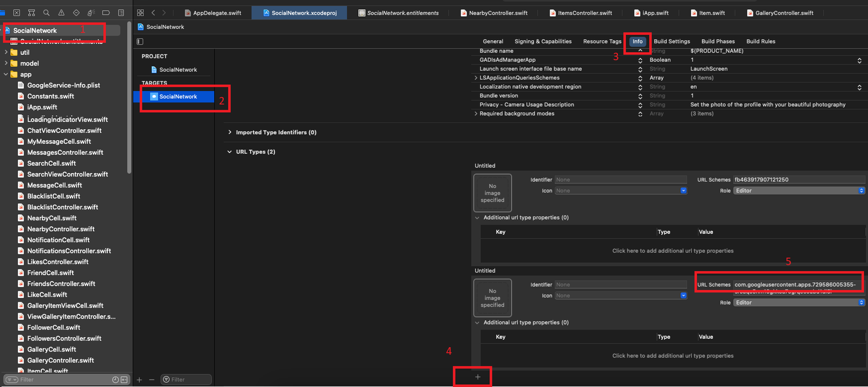
Task: Open the source control navigator icon
Action: 17,12
